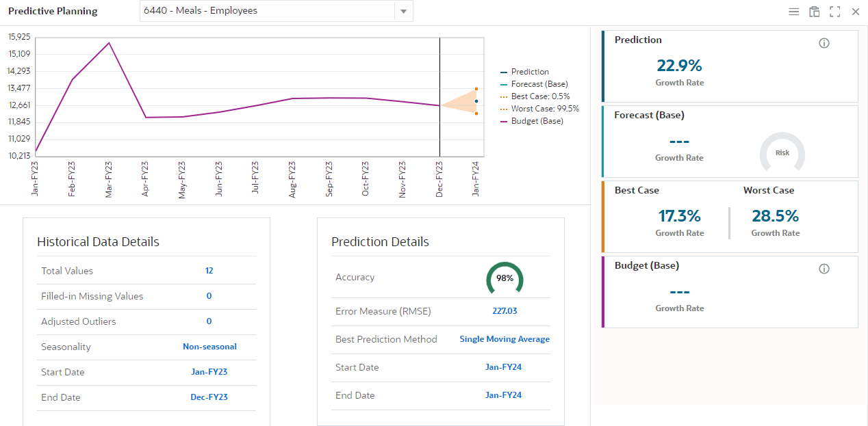Click the RMSE value 227.03

tap(505, 311)
